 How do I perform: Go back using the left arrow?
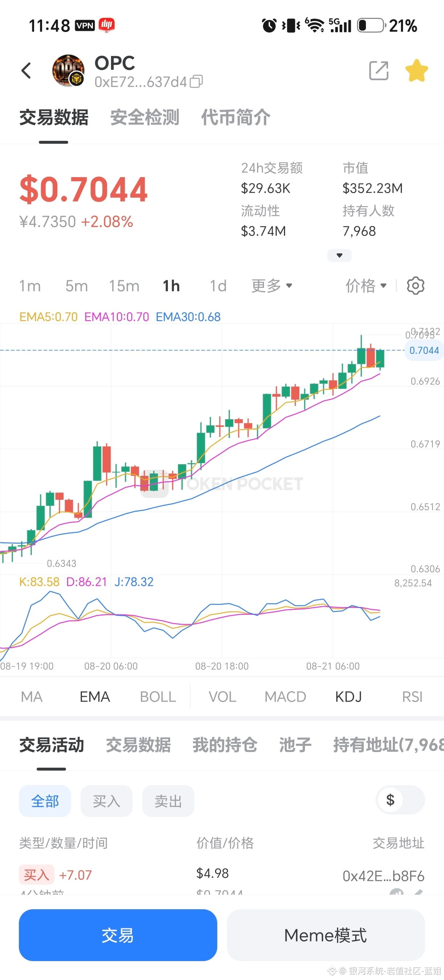[26, 70]
